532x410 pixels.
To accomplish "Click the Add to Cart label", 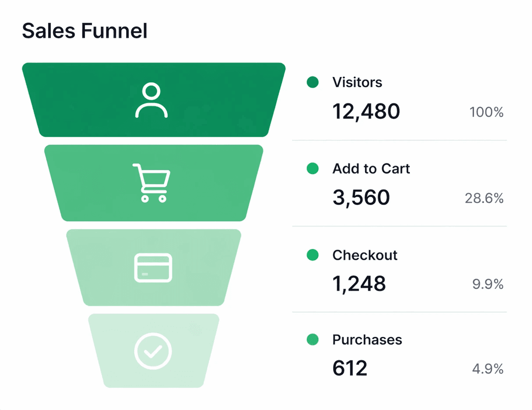I will (x=371, y=169).
